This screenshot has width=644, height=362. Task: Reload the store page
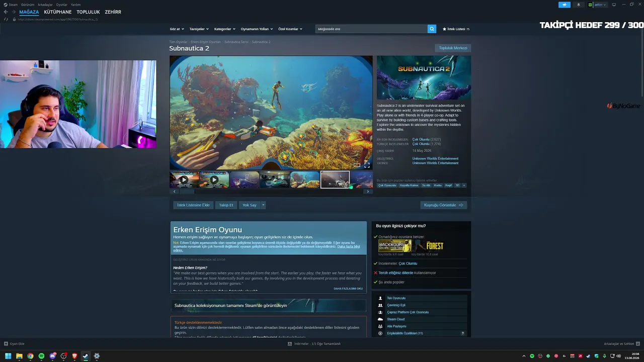click(x=6, y=19)
